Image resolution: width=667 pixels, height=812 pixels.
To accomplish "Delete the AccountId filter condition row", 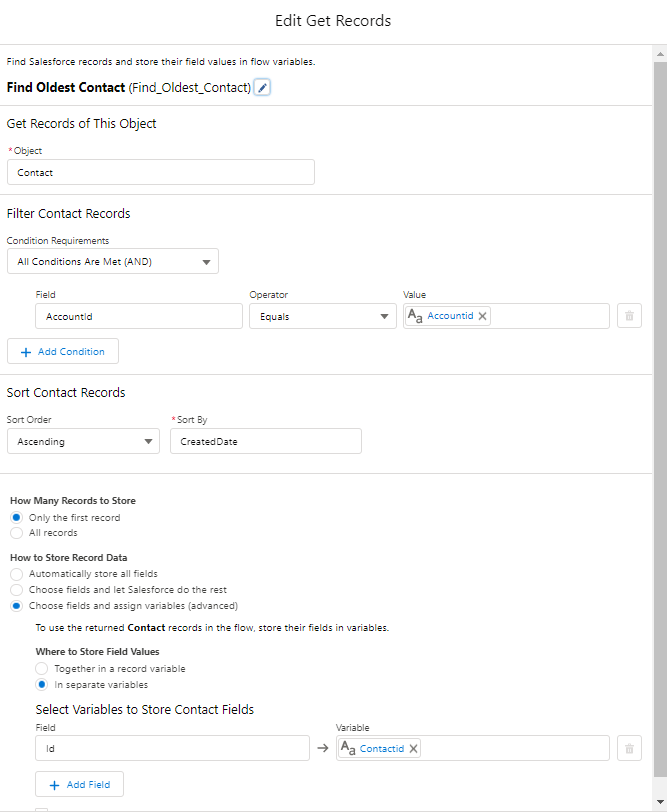I will coord(629,316).
